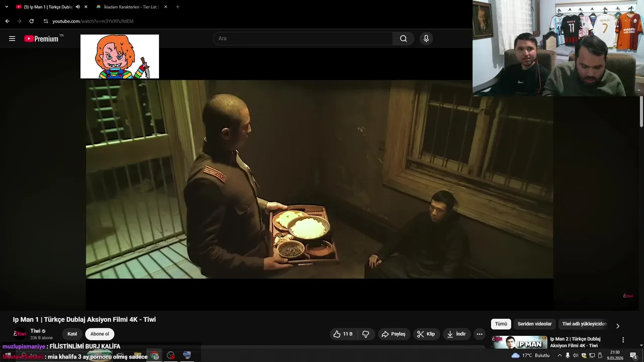The image size is (644, 362).
Task: Open the Windows Security shield tray icon
Action: tap(584, 355)
